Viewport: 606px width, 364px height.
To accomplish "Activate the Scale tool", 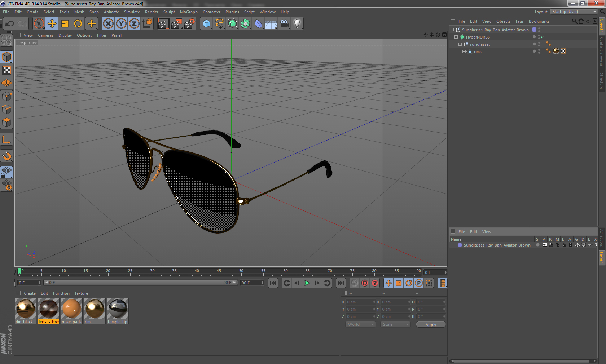I will pos(65,24).
